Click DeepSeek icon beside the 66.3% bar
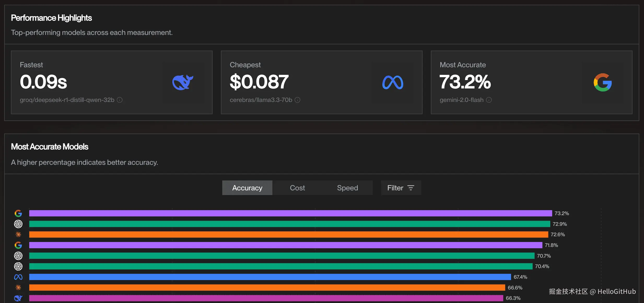The width and height of the screenshot is (644, 303). [18, 298]
